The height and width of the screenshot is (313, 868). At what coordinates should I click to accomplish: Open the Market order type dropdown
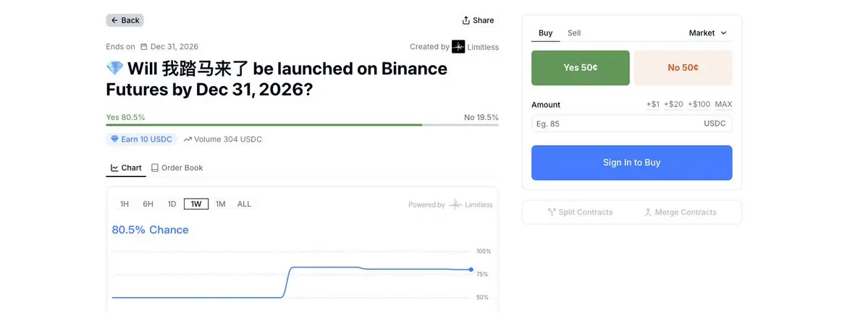(x=707, y=33)
